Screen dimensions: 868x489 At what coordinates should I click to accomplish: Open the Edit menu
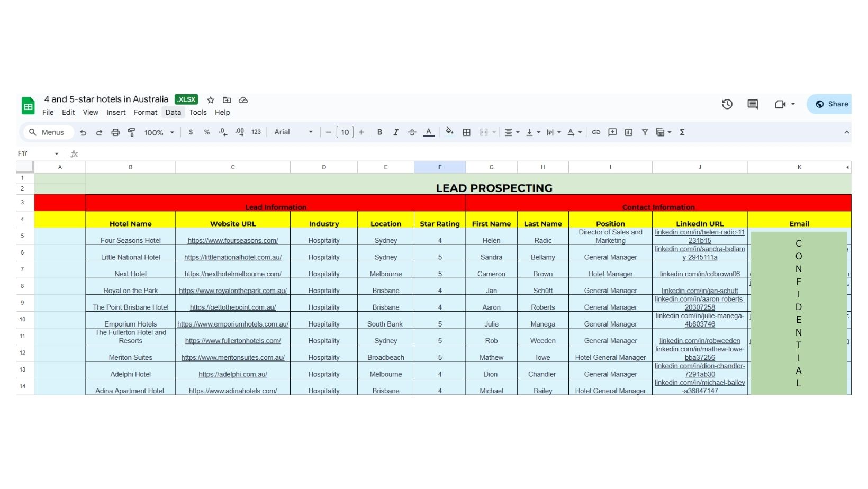click(x=68, y=112)
